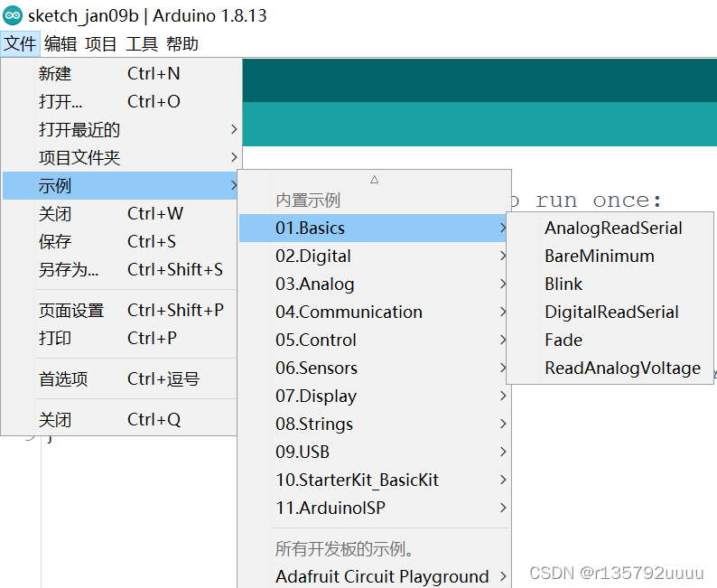Expand 06.Sensors examples submenu
Image resolution: width=717 pixels, height=588 pixels.
(374, 368)
